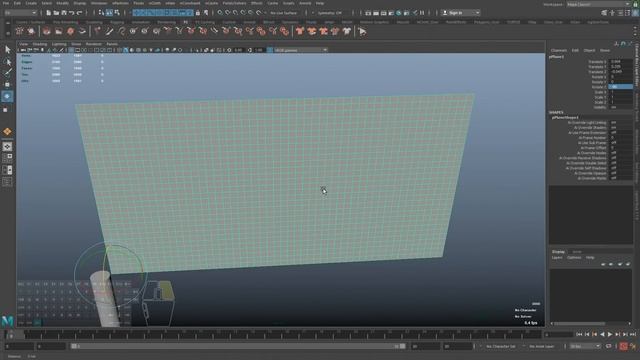Open the Create menu
Screen dimensions: 640x360
point(31,3)
